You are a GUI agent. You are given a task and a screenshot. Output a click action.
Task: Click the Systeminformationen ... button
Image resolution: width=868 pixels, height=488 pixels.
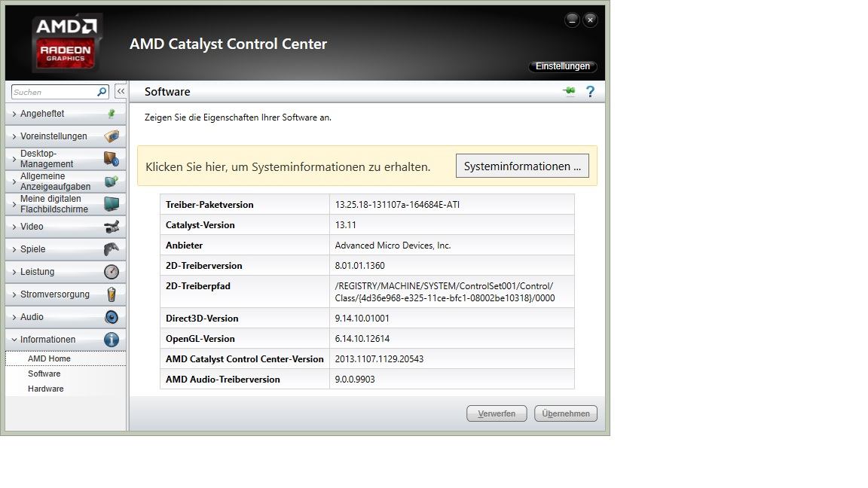pos(522,166)
